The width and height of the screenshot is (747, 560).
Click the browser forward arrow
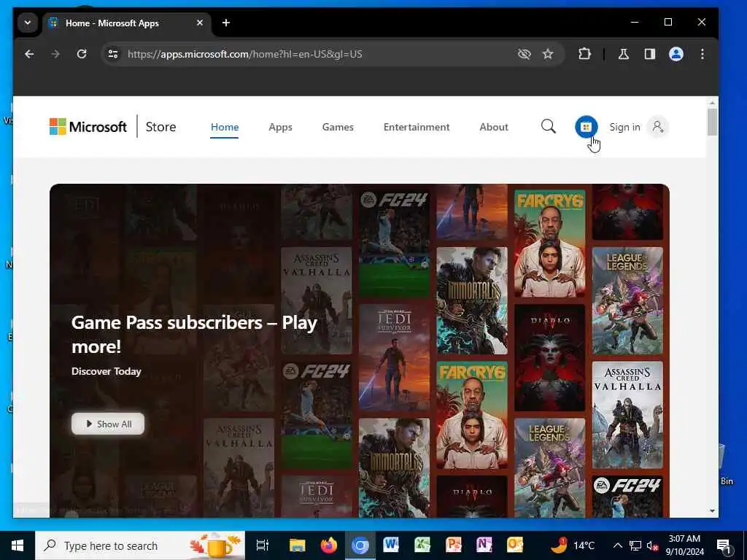pyautogui.click(x=55, y=54)
